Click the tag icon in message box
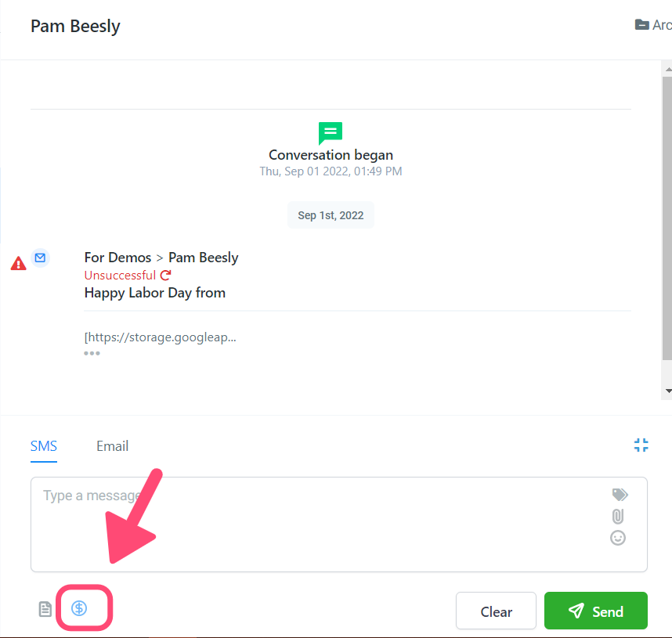Viewport: 672px width, 638px height. tap(620, 495)
